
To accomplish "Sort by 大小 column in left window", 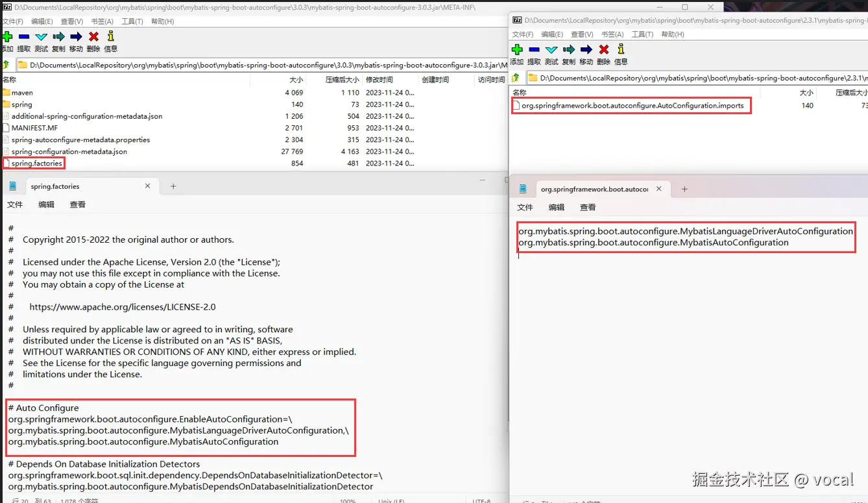I will 296,80.
